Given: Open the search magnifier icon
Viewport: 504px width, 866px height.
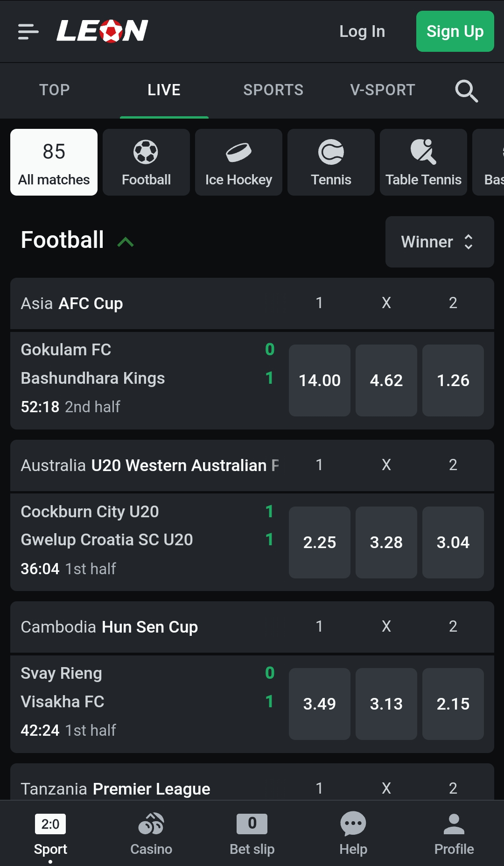Looking at the screenshot, I should (466, 91).
